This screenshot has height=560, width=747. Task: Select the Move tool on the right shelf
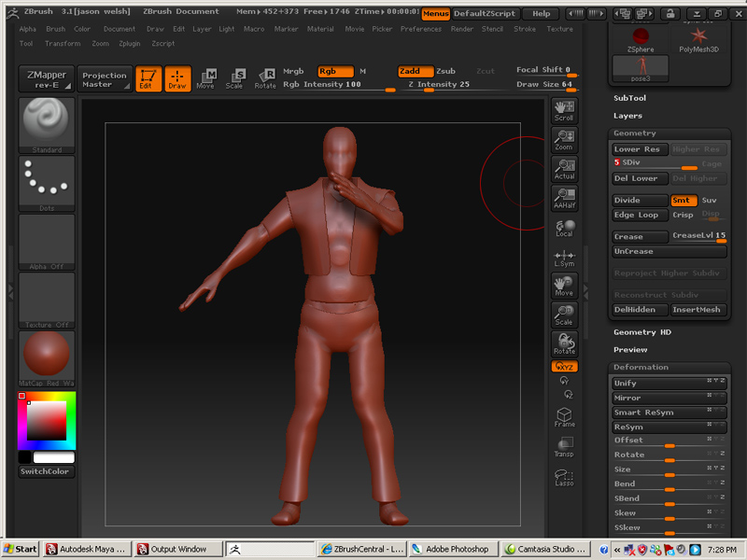[x=564, y=285]
